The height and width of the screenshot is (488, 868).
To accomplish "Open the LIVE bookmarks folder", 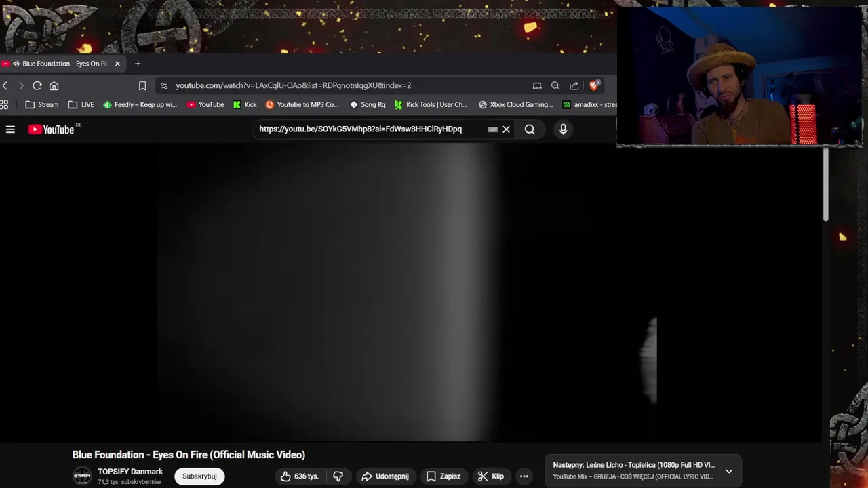I will click(81, 104).
